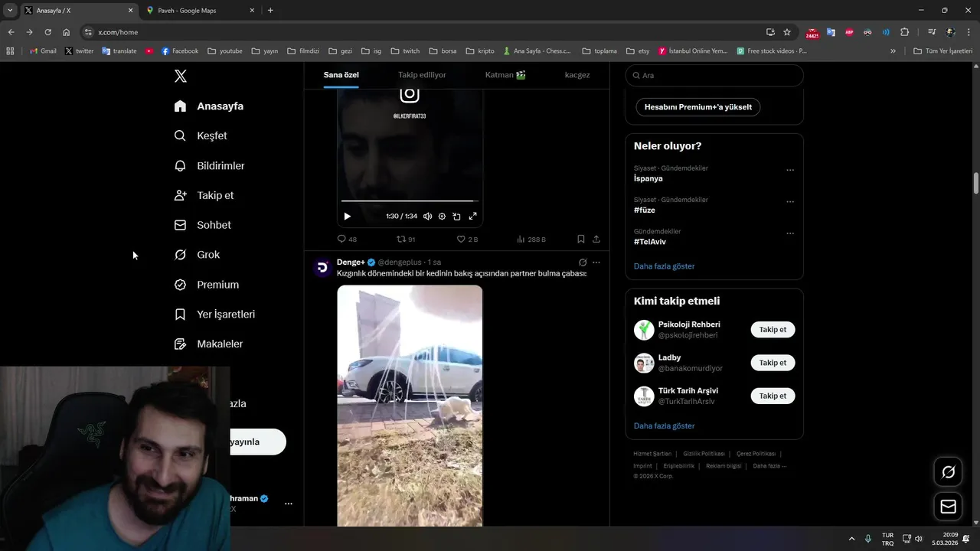Open more options for İspanya trend
The height and width of the screenshot is (551, 980).
pos(790,170)
